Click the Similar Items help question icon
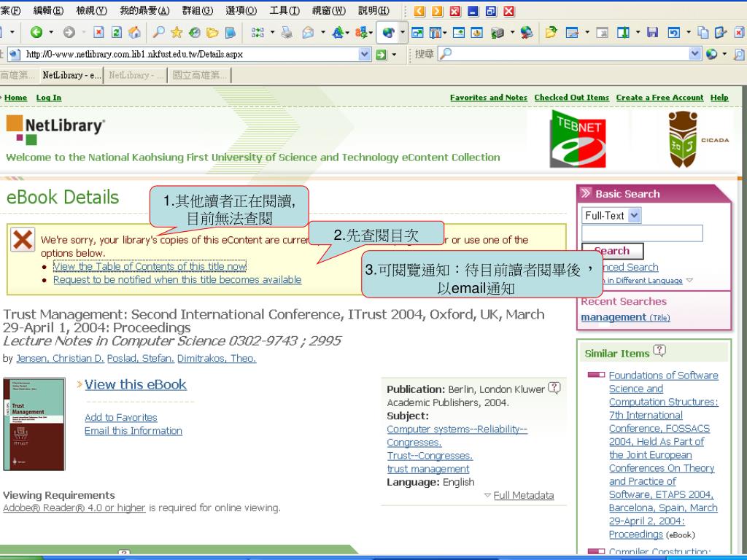Screen dimensions: 747x560 click(659, 351)
